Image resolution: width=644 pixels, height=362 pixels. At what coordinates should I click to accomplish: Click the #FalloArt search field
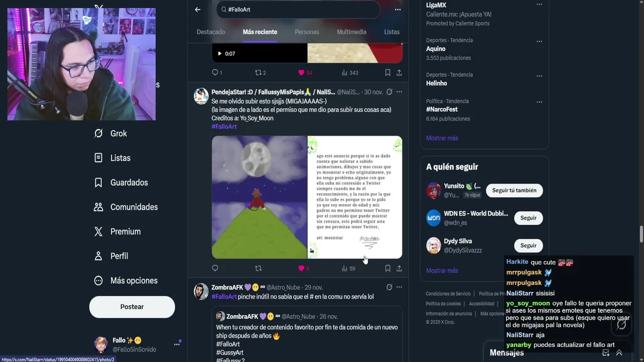tap(298, 10)
